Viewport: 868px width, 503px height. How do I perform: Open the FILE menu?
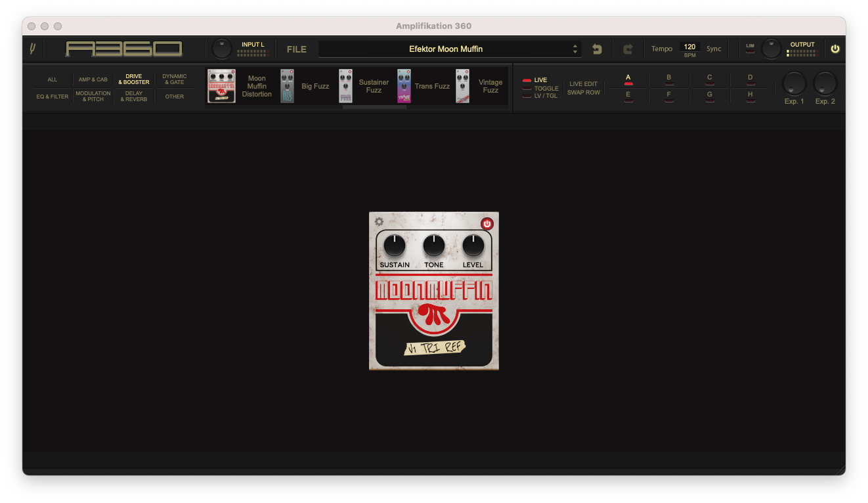[297, 49]
